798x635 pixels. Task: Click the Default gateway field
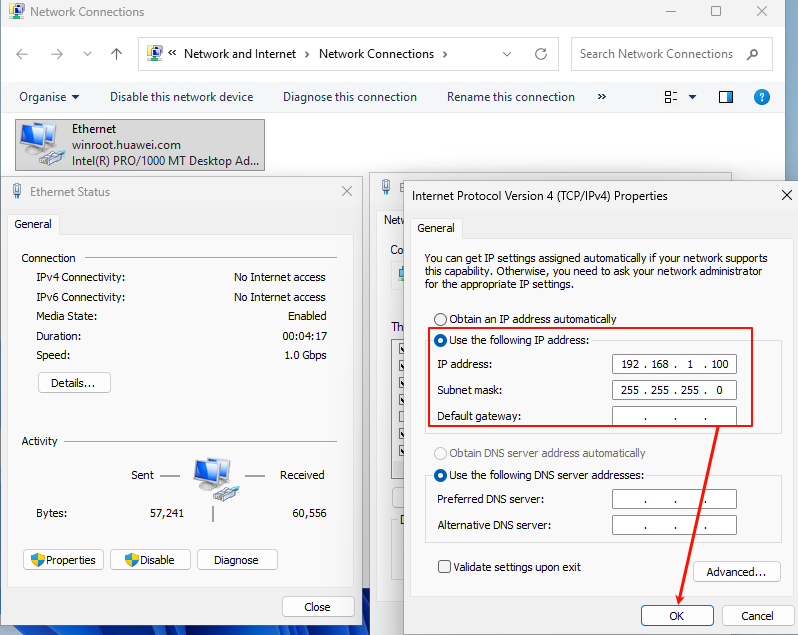pyautogui.click(x=674, y=416)
